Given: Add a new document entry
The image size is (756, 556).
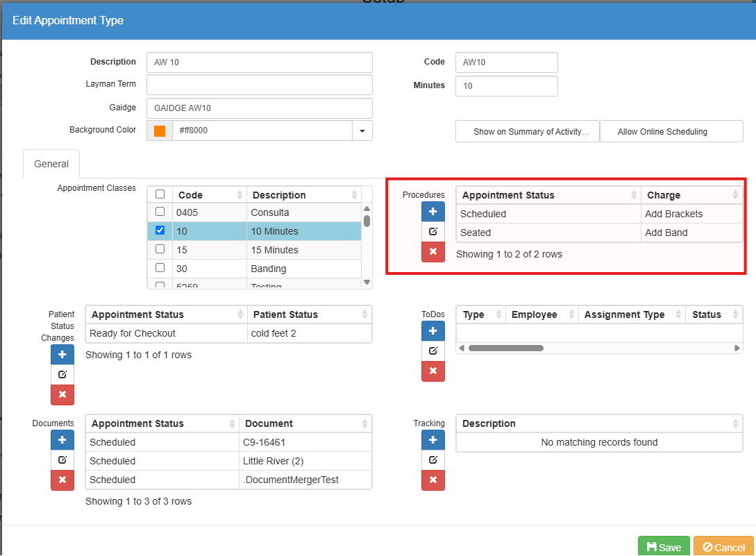Looking at the screenshot, I should pos(62,440).
